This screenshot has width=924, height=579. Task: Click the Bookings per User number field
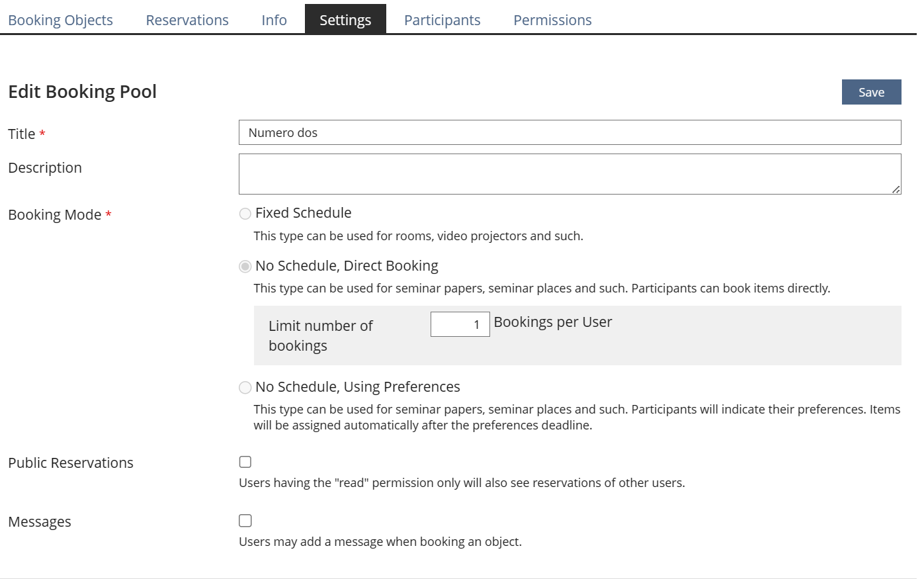click(x=460, y=324)
